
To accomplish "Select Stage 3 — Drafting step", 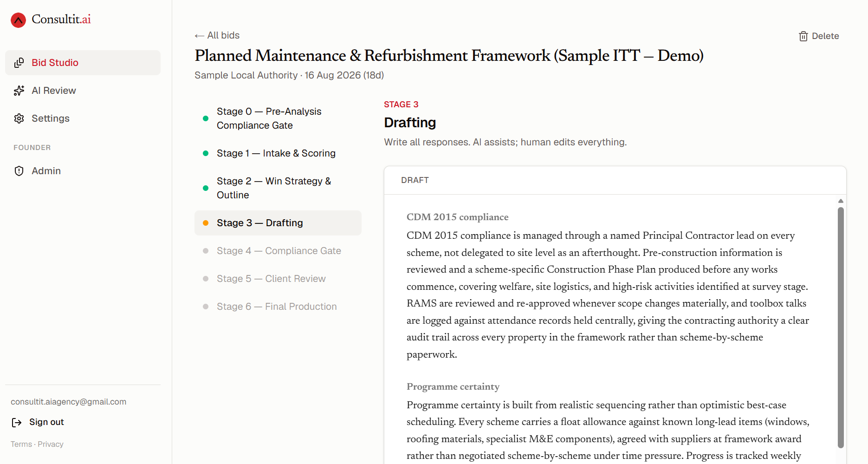I will click(x=278, y=223).
